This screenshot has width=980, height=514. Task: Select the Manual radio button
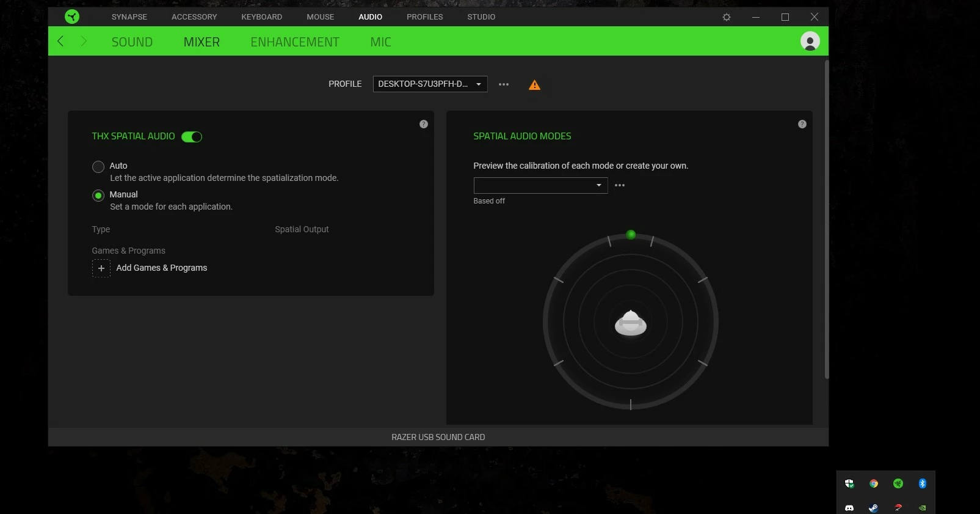[98, 196]
